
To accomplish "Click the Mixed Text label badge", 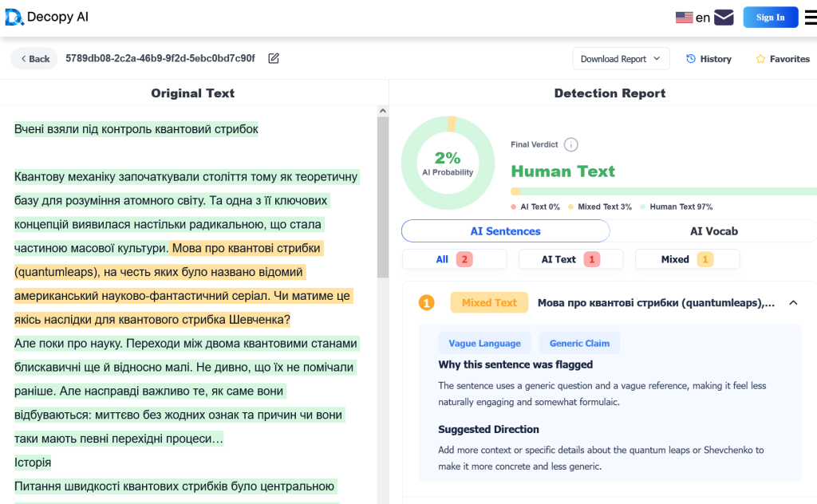I will tap(489, 302).
